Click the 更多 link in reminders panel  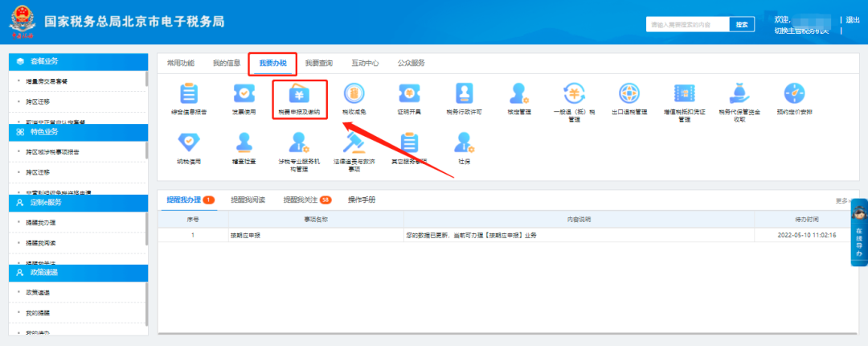pos(842,200)
